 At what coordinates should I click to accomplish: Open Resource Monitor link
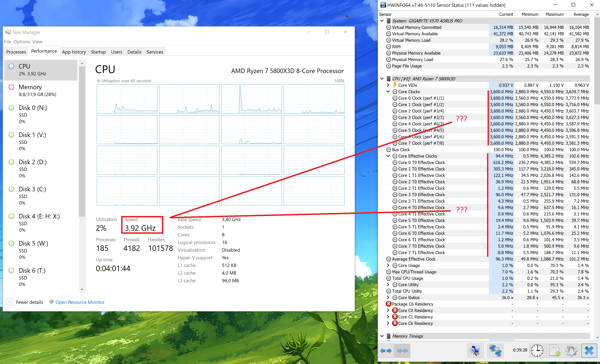click(80, 302)
